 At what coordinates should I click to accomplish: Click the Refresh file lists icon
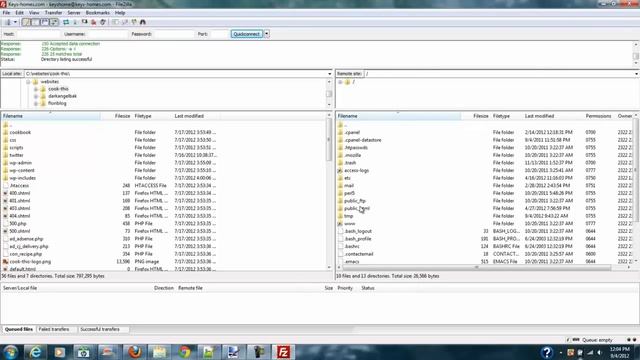66,22
